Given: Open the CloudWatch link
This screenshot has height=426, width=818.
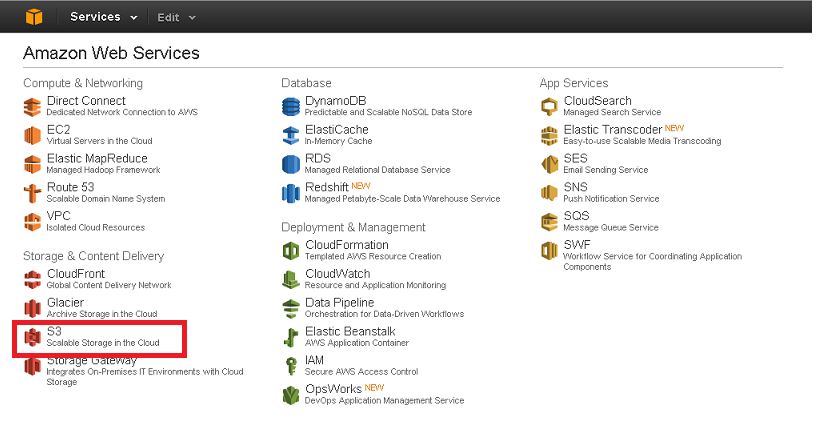Looking at the screenshot, I should tap(338, 273).
